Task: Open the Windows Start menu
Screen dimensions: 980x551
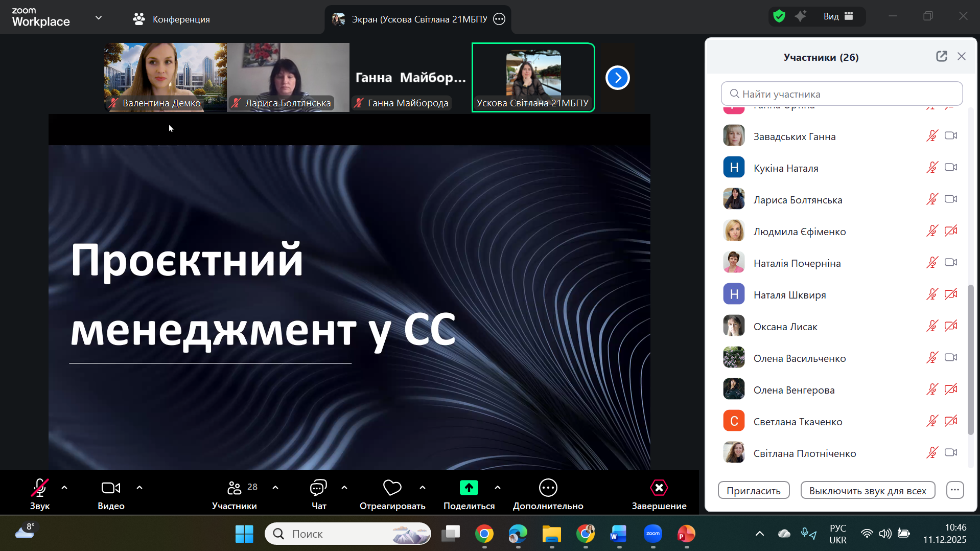Action: [x=244, y=534]
